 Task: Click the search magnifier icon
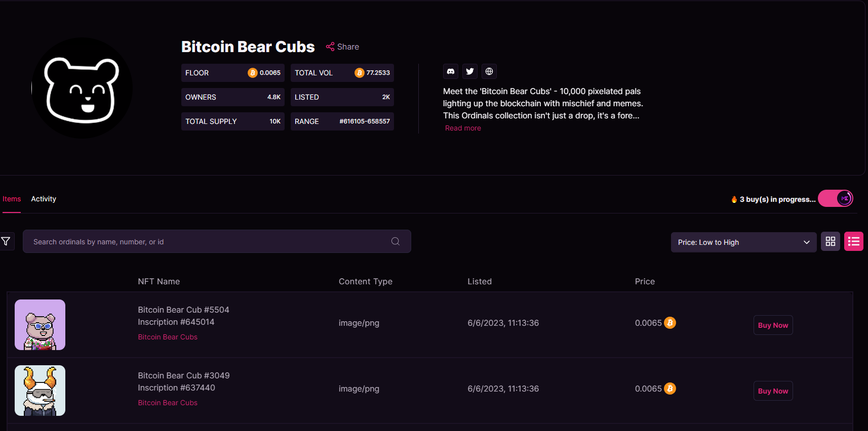[396, 241]
